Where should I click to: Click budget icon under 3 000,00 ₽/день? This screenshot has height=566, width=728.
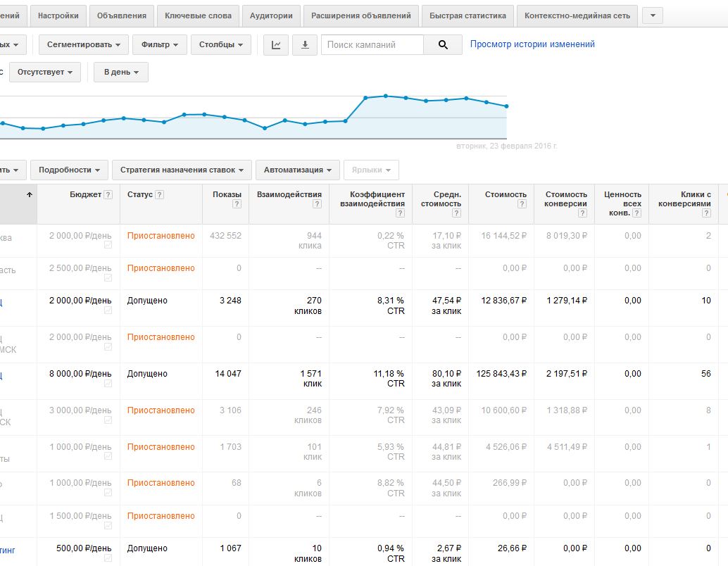[108, 420]
